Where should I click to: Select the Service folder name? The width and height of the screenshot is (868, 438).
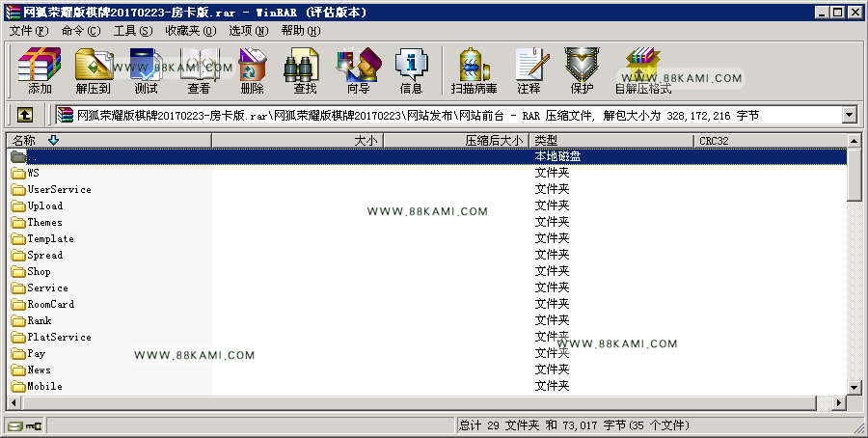pyautogui.click(x=47, y=287)
